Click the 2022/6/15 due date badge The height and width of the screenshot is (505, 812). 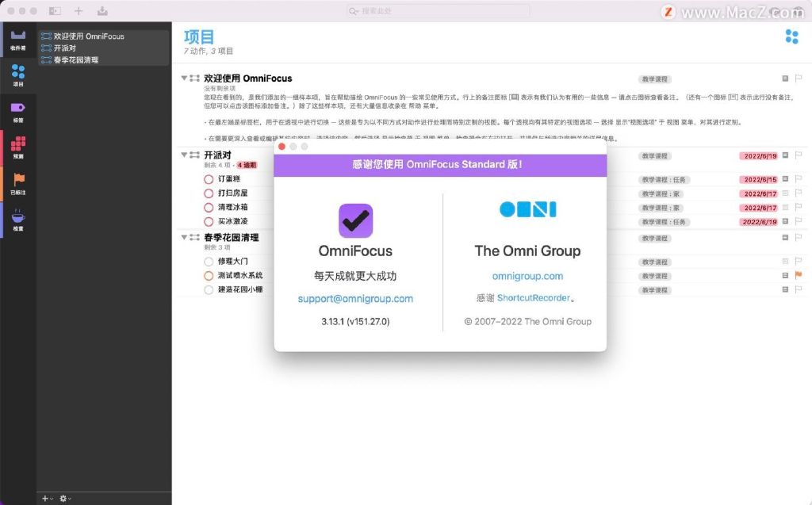tap(759, 180)
